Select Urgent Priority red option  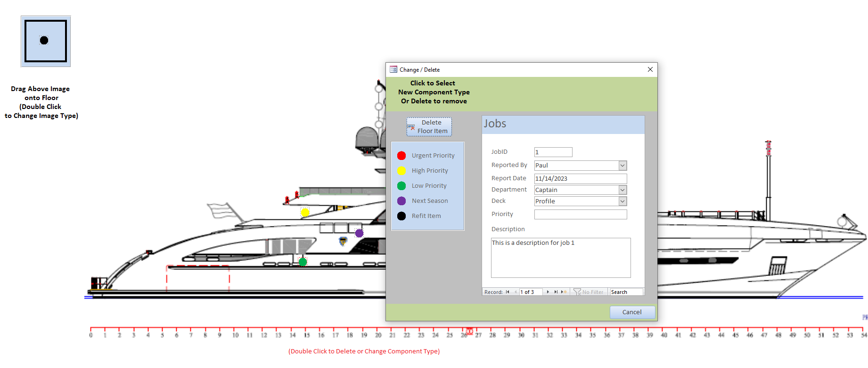pyautogui.click(x=401, y=156)
